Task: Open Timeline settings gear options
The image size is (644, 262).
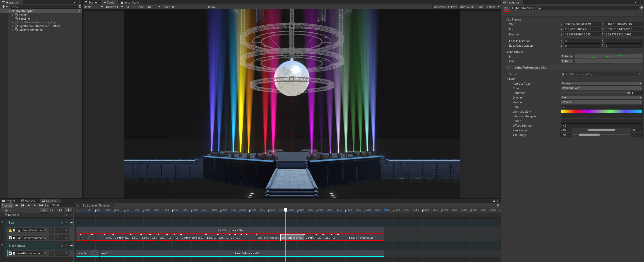Action: (x=498, y=205)
